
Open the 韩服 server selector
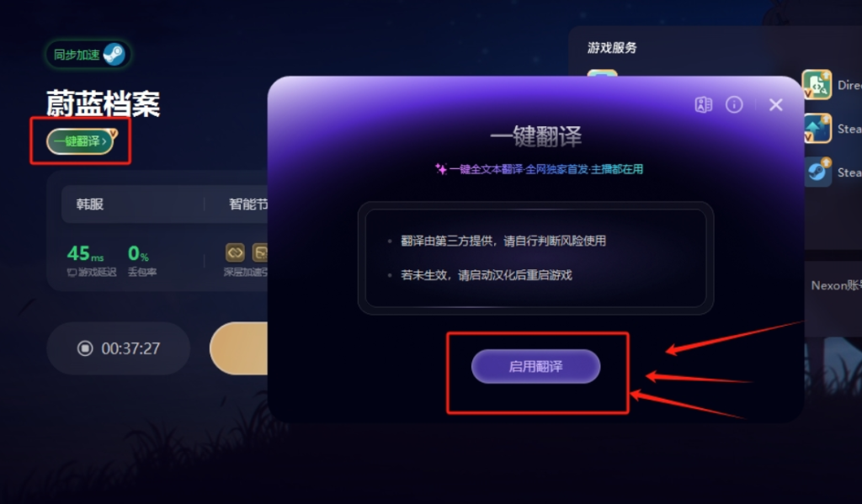pyautogui.click(x=132, y=204)
